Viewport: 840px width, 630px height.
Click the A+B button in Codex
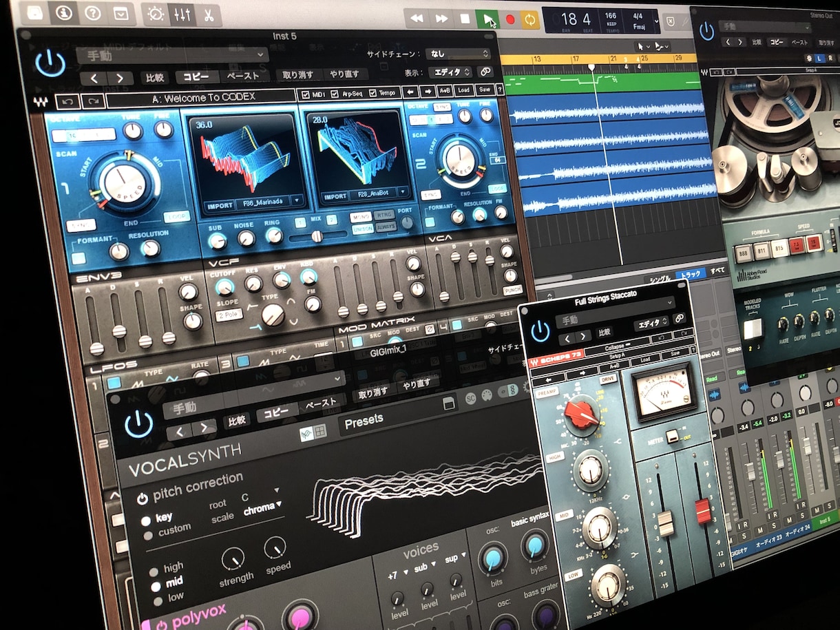[445, 90]
